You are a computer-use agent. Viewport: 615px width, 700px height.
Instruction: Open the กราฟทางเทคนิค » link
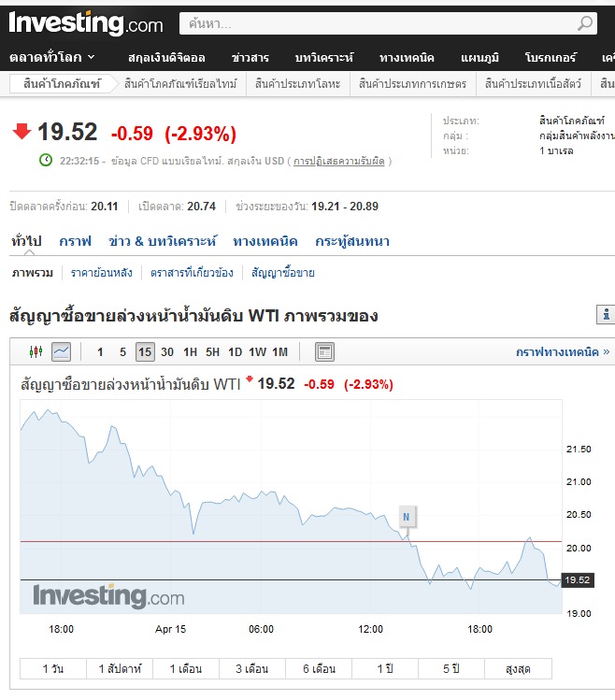pos(563,352)
